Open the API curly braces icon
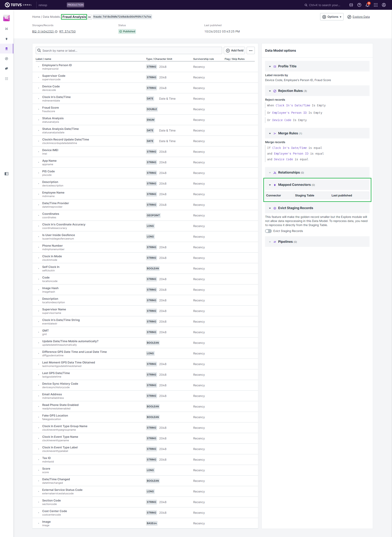This screenshot has height=537, width=392. 351,5
